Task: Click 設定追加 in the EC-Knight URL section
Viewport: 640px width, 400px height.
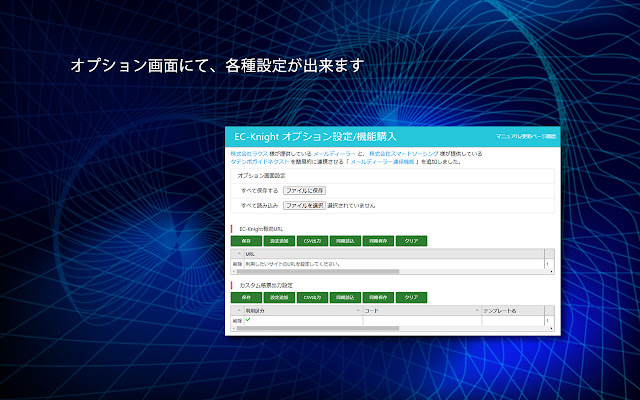Action: click(x=279, y=241)
